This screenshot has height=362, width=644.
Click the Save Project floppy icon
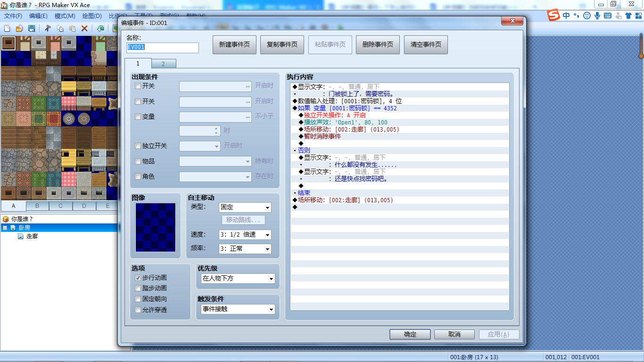[32, 29]
